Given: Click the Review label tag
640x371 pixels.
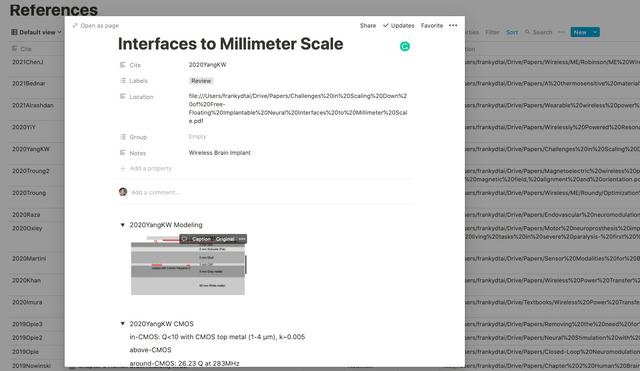Looking at the screenshot, I should point(201,81).
